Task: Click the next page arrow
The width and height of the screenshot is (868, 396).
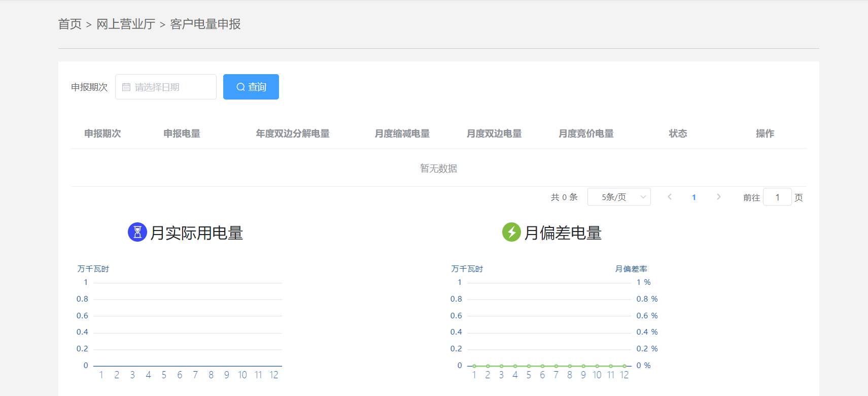Action: coord(719,197)
